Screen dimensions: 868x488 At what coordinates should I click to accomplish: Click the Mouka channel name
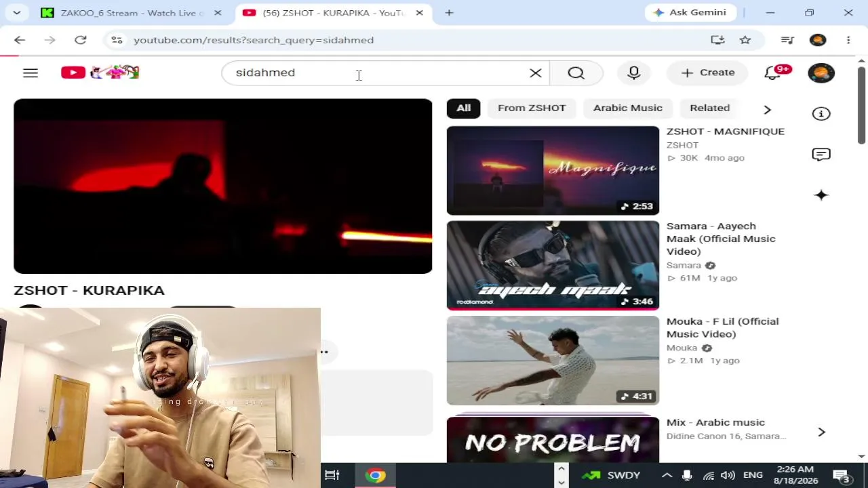pos(682,348)
